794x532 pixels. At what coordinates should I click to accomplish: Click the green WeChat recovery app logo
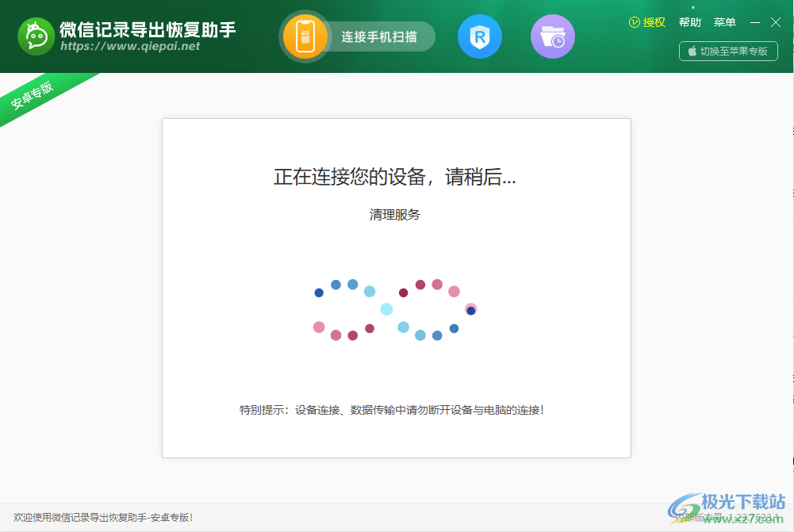[x=36, y=36]
